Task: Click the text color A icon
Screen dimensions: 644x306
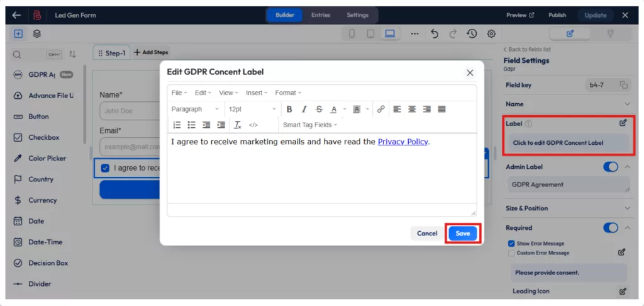Action: tap(334, 109)
